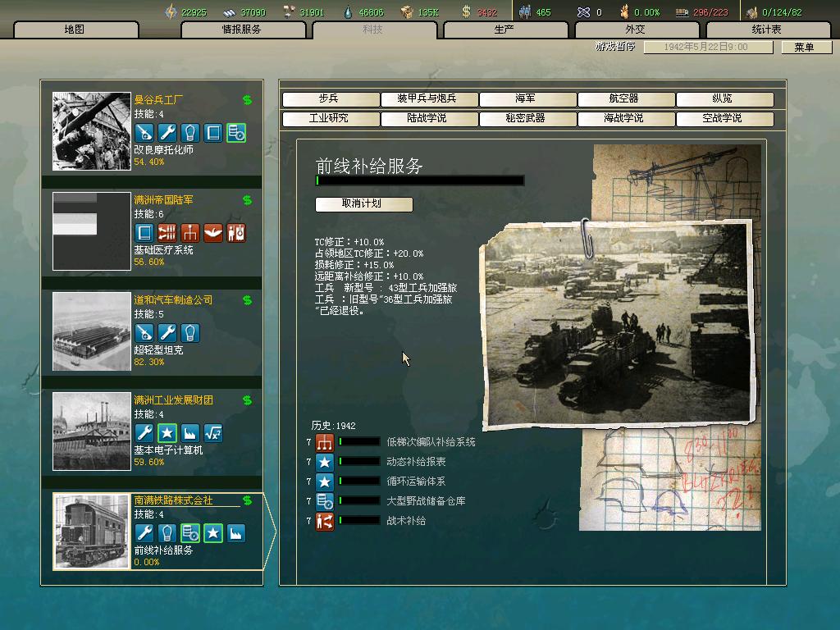Click the green dollar icon for 道和汽车制造公司
This screenshot has width=840, height=630.
tap(247, 300)
